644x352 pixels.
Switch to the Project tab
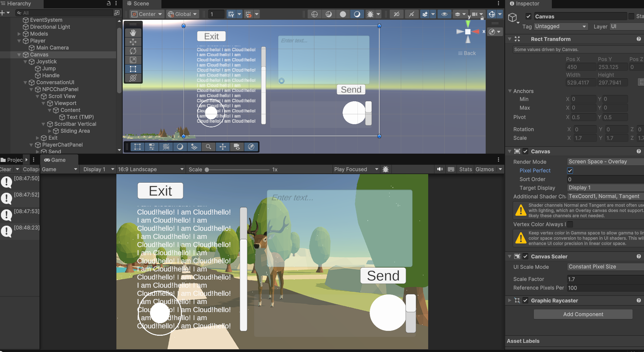pos(12,160)
